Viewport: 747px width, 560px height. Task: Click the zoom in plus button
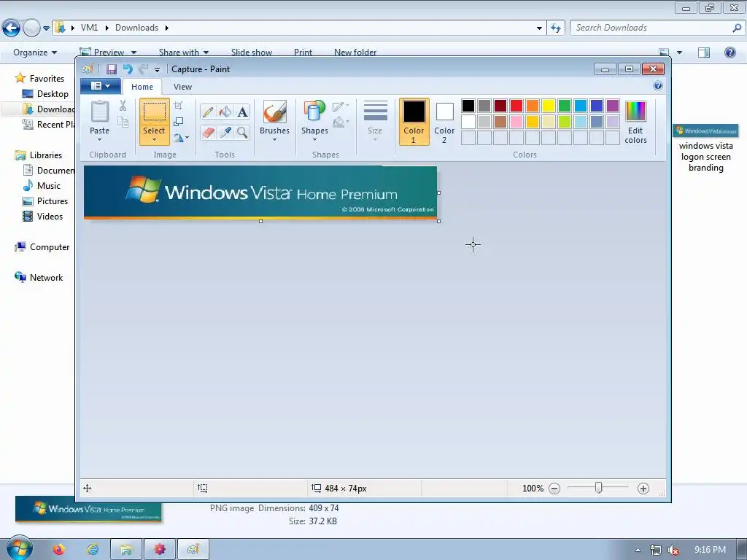[x=643, y=488]
